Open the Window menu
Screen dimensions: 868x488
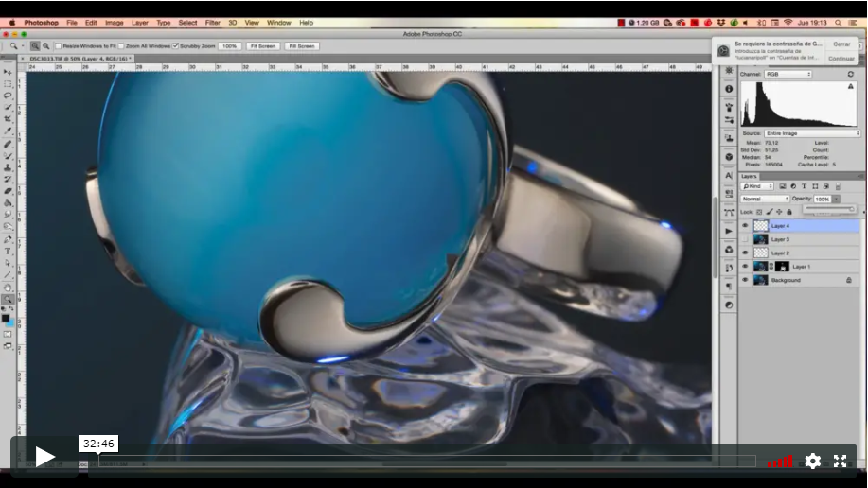pos(279,23)
